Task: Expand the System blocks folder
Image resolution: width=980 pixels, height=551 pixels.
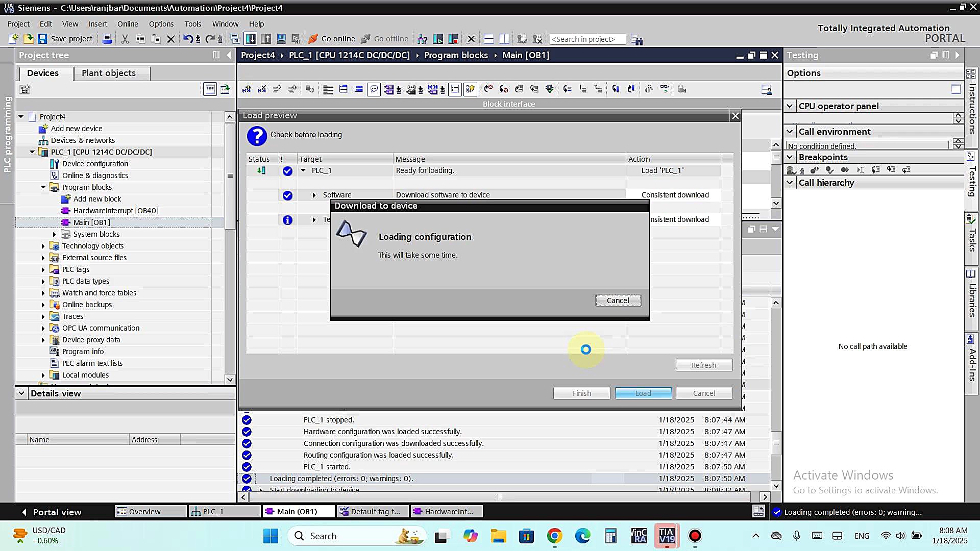Action: (x=55, y=234)
